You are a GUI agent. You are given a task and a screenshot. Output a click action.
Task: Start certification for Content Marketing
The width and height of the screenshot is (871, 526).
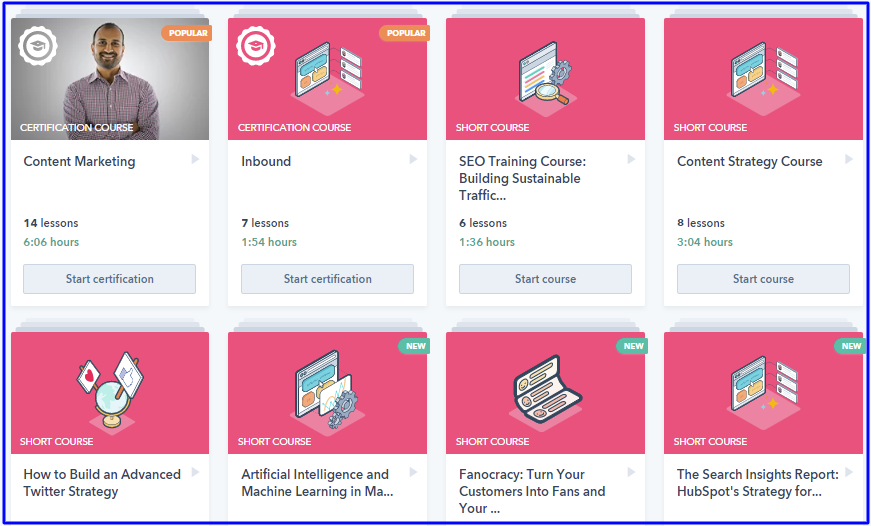(x=110, y=279)
